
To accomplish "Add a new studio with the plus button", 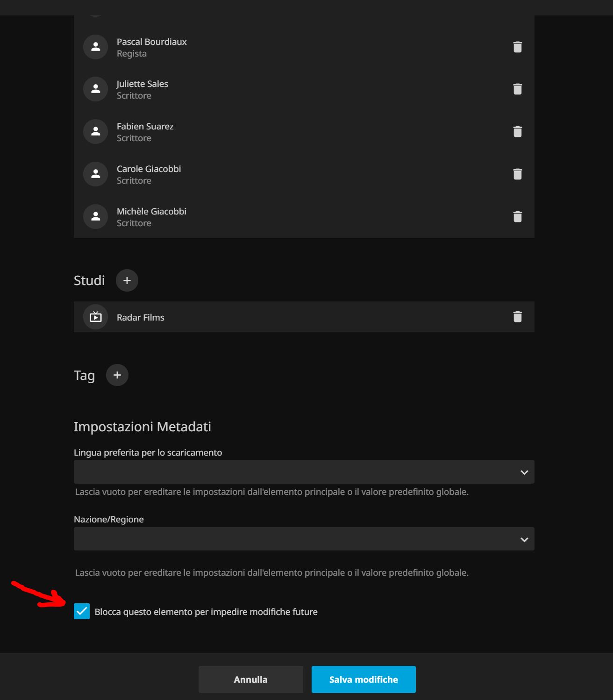I will [x=127, y=280].
